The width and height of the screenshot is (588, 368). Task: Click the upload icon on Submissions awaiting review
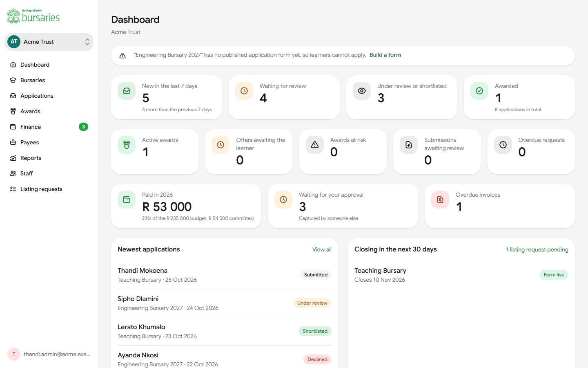coord(409,145)
